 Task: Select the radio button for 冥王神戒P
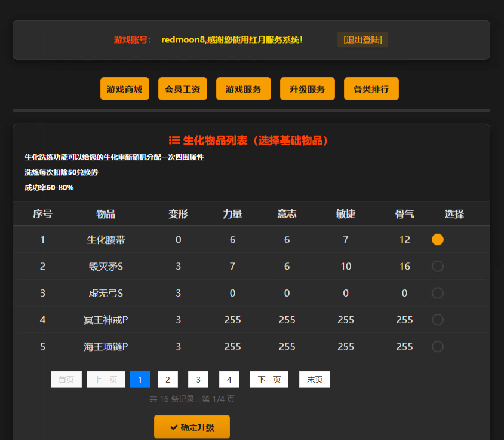[x=437, y=320]
